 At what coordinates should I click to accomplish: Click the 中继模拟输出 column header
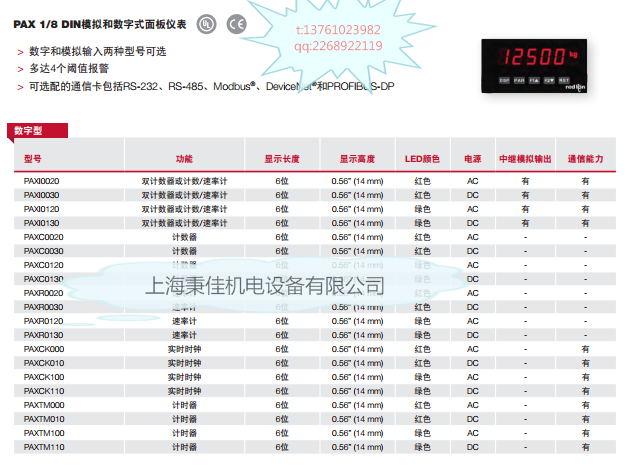[x=525, y=159]
